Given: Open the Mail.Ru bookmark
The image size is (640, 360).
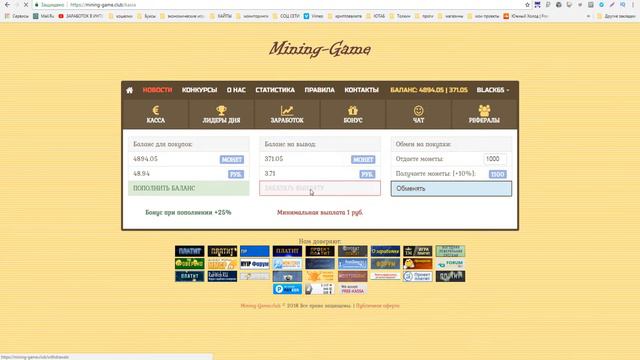Looking at the screenshot, I should (x=44, y=16).
